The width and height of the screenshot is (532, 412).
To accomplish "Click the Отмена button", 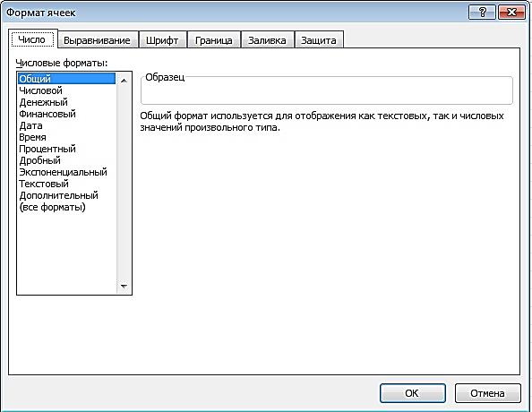I will pyautogui.click(x=487, y=393).
